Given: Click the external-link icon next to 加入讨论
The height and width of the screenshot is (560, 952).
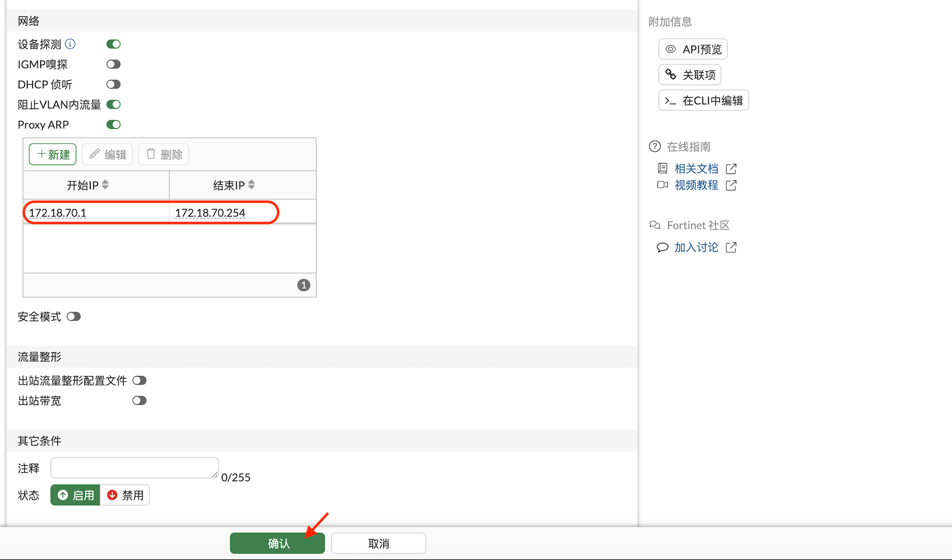Looking at the screenshot, I should click(x=731, y=247).
